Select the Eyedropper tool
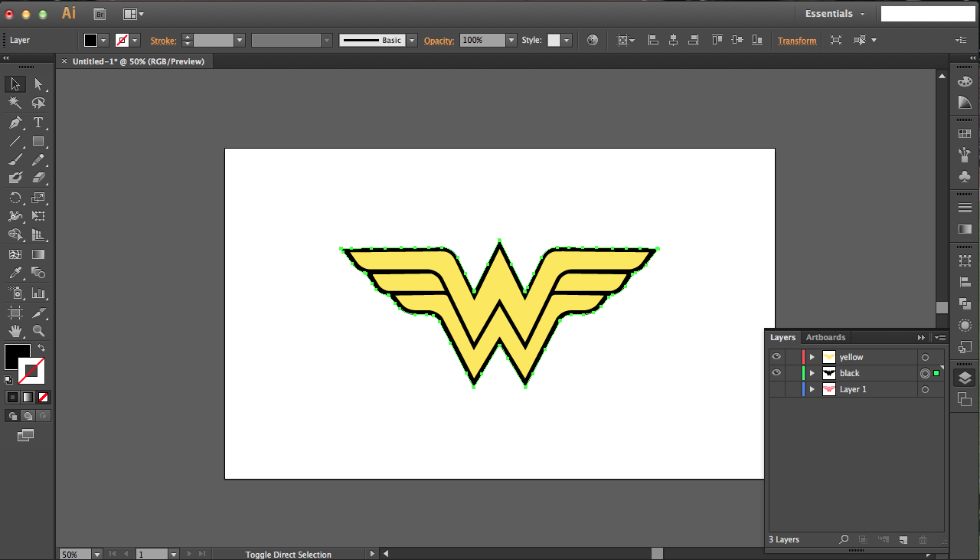The height and width of the screenshot is (560, 980). point(15,273)
